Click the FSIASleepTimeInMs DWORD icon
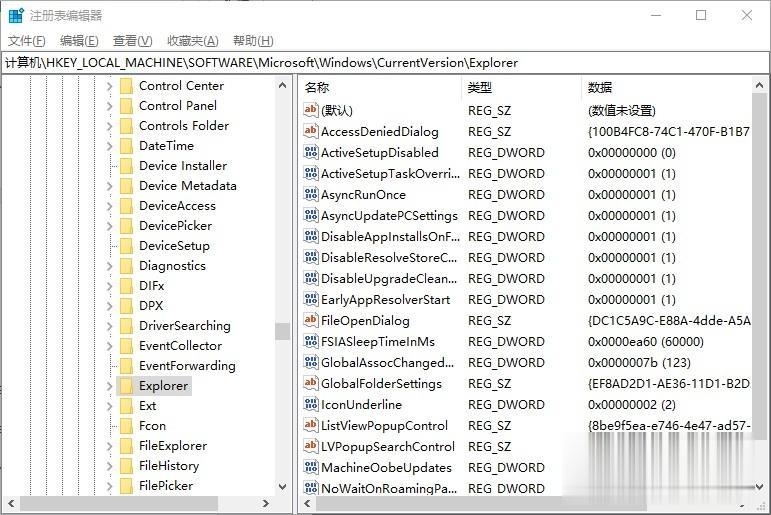This screenshot has height=515, width=771. point(310,341)
